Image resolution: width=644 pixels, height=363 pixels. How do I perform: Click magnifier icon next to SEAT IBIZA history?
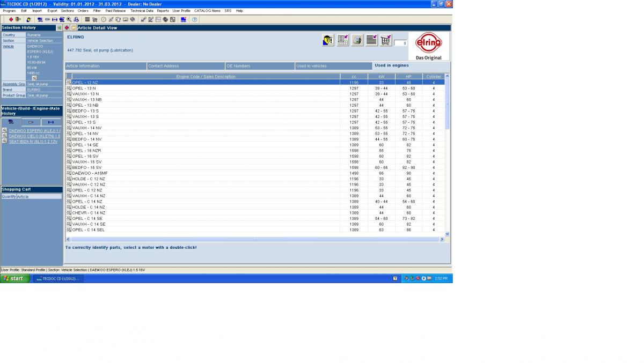(4, 141)
